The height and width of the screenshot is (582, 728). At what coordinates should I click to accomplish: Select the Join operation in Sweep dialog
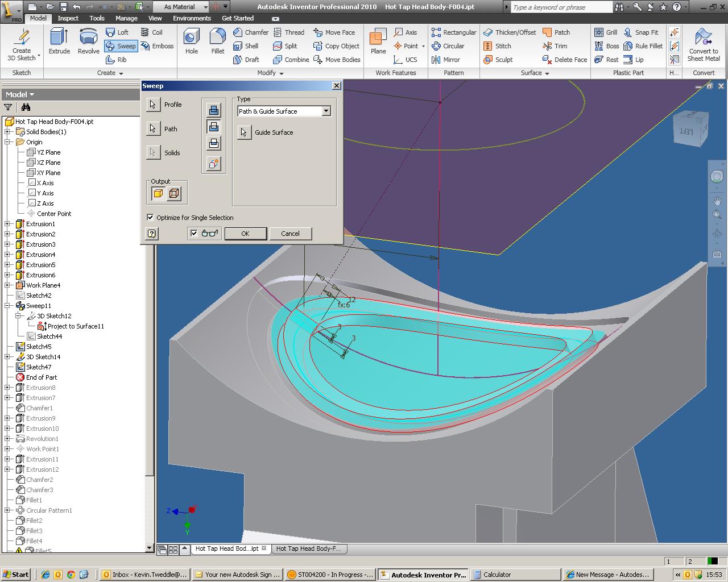click(x=213, y=110)
